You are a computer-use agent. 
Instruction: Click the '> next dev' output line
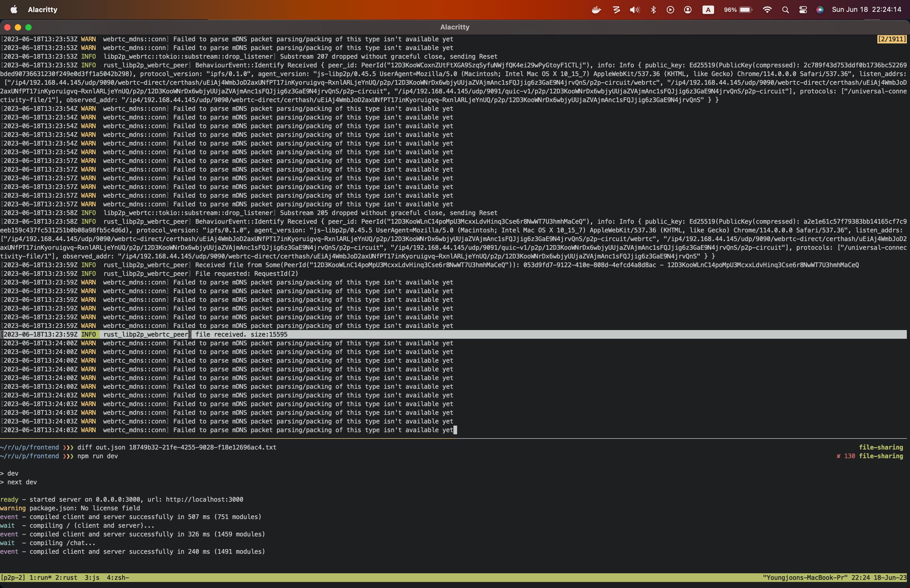[x=18, y=482]
